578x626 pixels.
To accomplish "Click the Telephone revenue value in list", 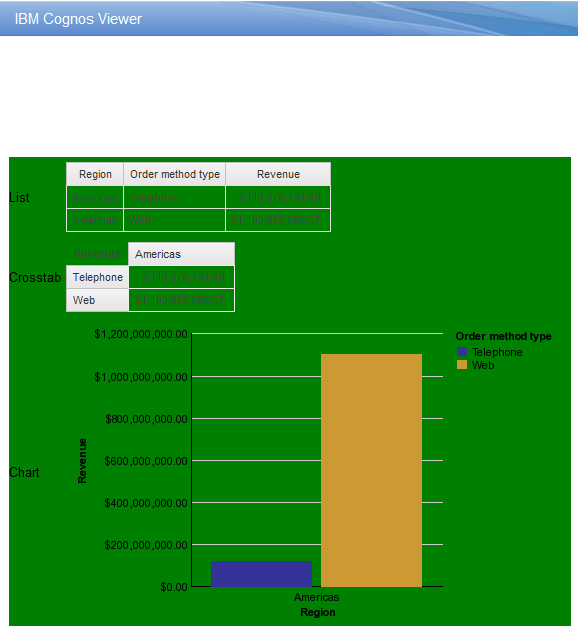I will point(278,197).
